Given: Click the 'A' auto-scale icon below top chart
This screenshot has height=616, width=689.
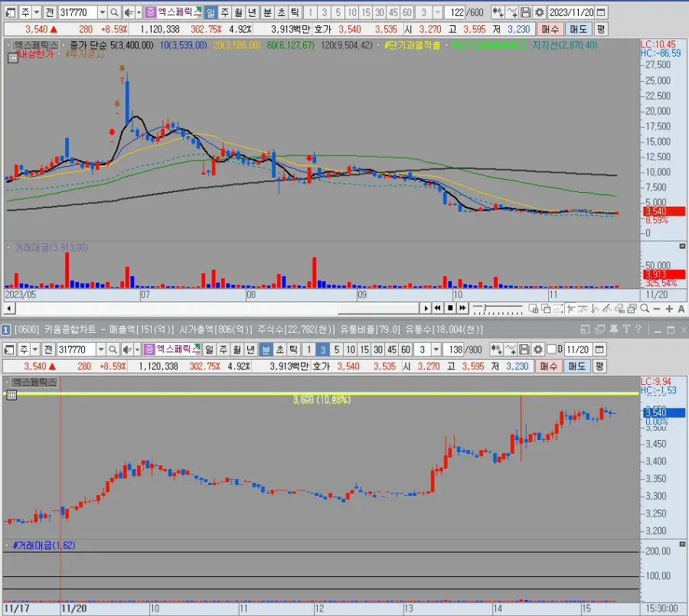Looking at the screenshot, I should click(681, 309).
